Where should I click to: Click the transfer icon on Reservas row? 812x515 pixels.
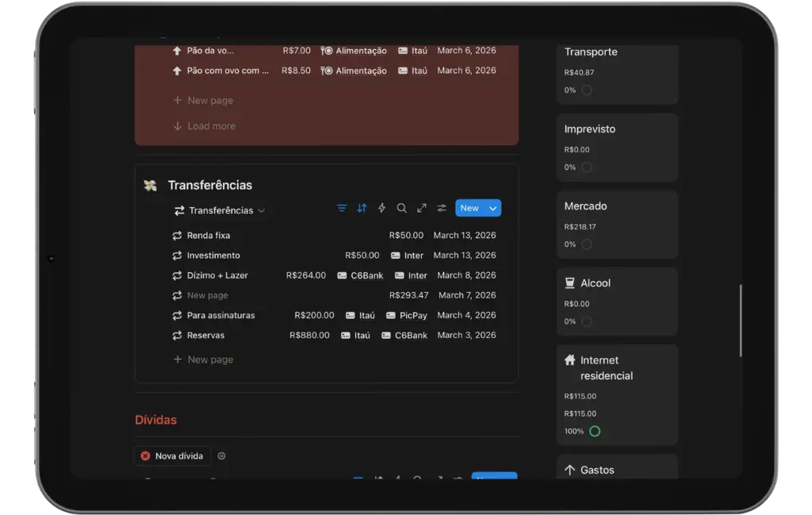click(x=177, y=336)
